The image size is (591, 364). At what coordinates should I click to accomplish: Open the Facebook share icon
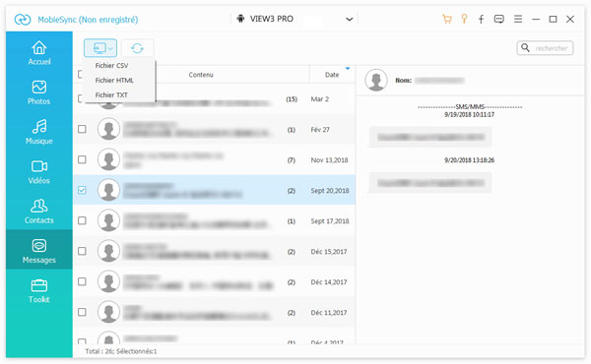coord(482,20)
